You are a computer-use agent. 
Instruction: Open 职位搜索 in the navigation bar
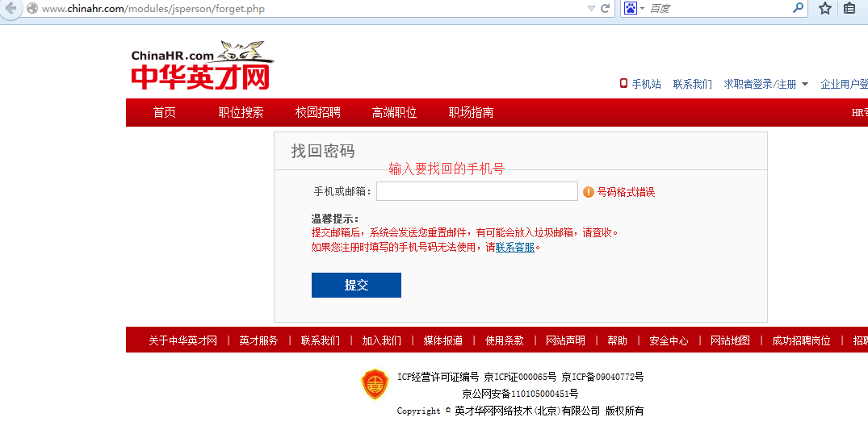241,113
